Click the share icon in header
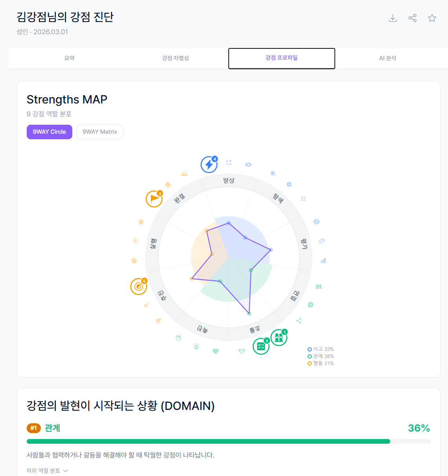 pyautogui.click(x=412, y=18)
